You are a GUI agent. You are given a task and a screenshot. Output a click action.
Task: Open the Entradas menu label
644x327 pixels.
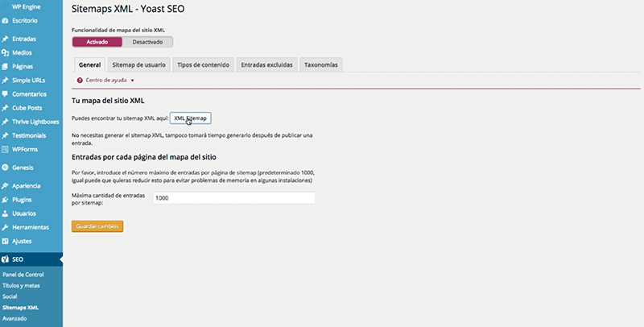[x=24, y=39]
